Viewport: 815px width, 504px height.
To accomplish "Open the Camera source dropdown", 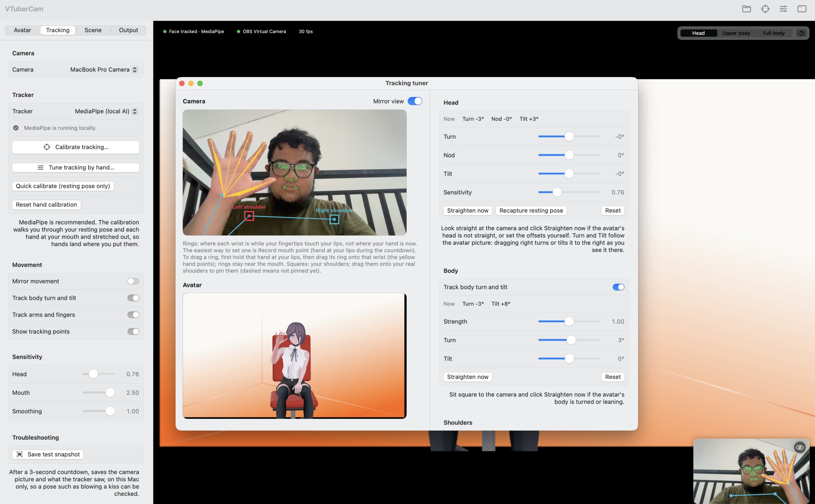I will [104, 70].
